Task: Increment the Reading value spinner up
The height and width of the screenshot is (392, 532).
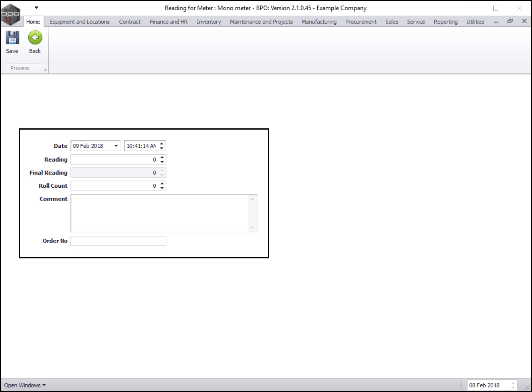Action: tap(162, 157)
